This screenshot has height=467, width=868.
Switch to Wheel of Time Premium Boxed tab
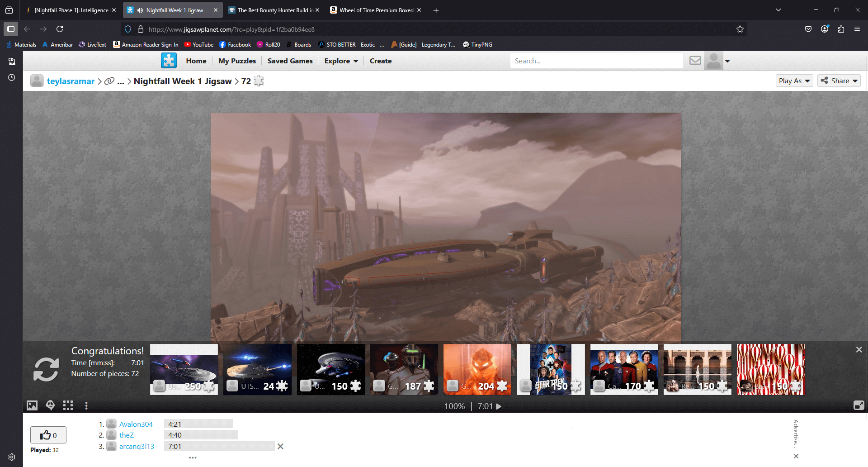[x=376, y=10]
